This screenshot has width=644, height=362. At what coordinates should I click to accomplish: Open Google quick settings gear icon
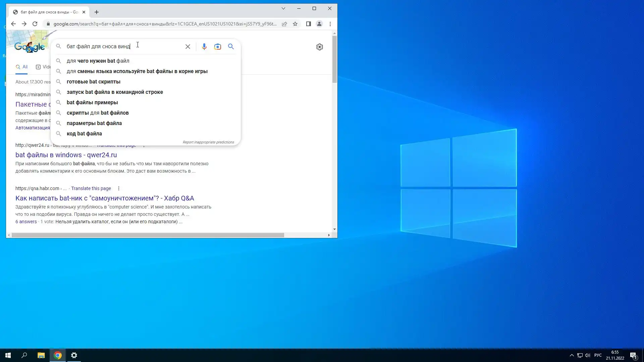[x=319, y=47]
